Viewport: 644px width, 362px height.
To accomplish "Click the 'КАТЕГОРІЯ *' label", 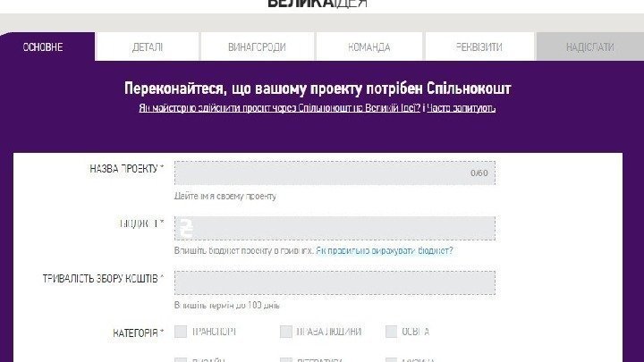I will [x=139, y=333].
